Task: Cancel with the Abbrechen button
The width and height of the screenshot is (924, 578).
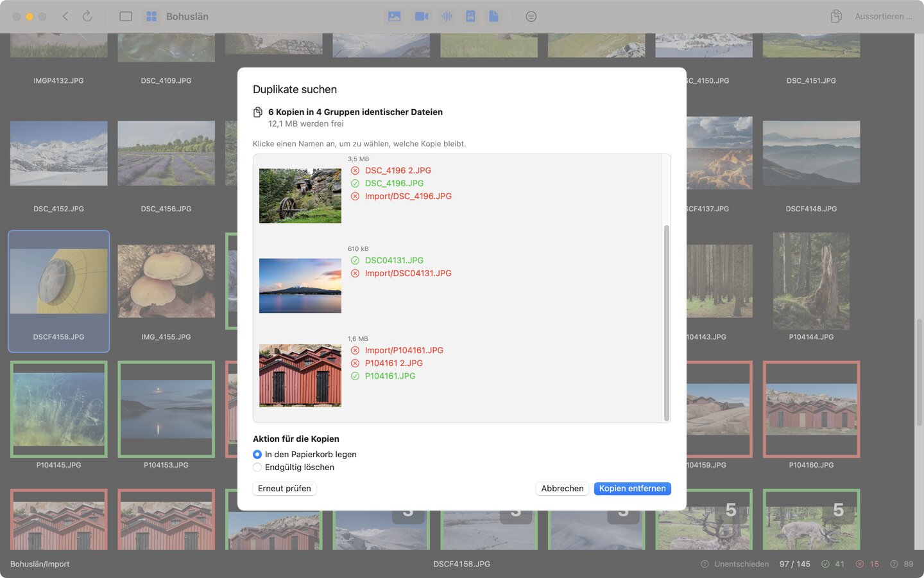Action: pyautogui.click(x=562, y=489)
